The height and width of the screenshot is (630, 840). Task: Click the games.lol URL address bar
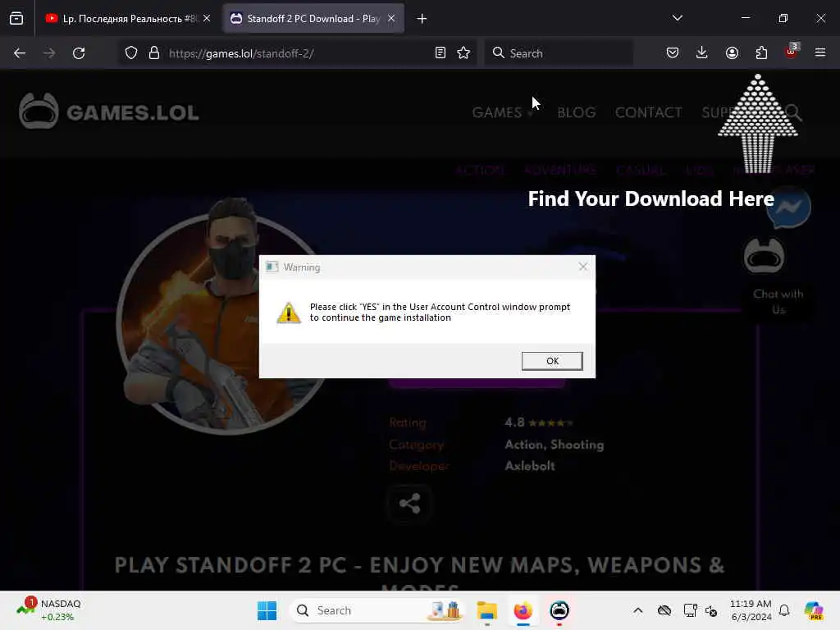click(297, 53)
